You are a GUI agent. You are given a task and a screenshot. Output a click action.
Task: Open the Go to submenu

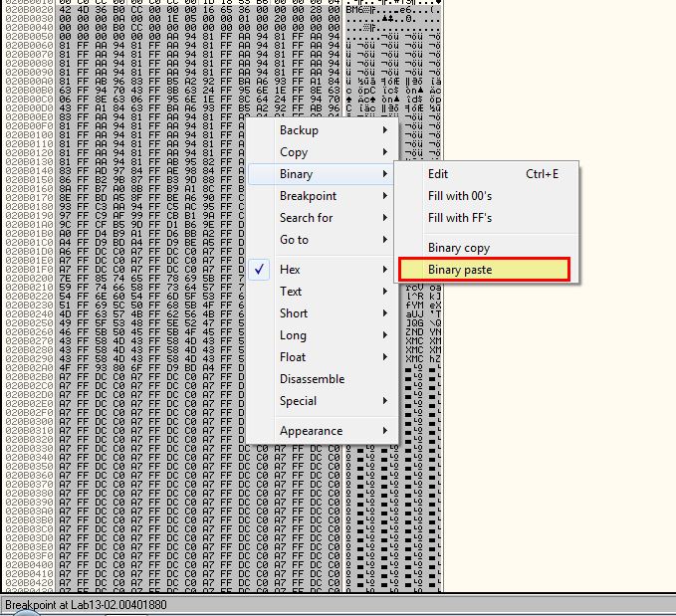[x=322, y=240]
